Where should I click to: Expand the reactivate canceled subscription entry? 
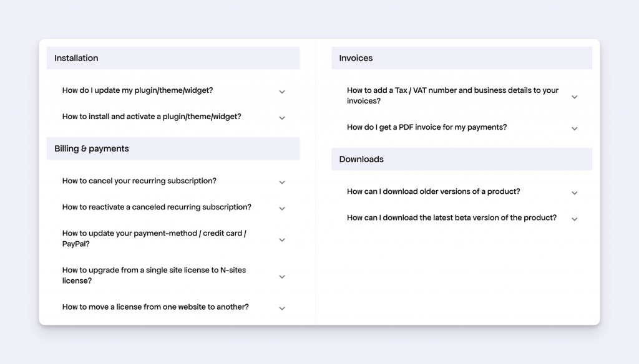(x=282, y=208)
